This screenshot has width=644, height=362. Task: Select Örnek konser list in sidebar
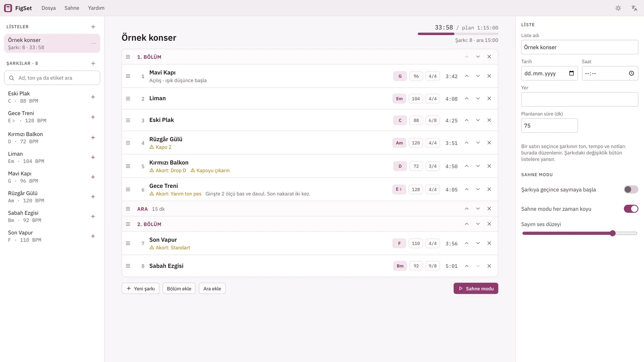(52, 43)
